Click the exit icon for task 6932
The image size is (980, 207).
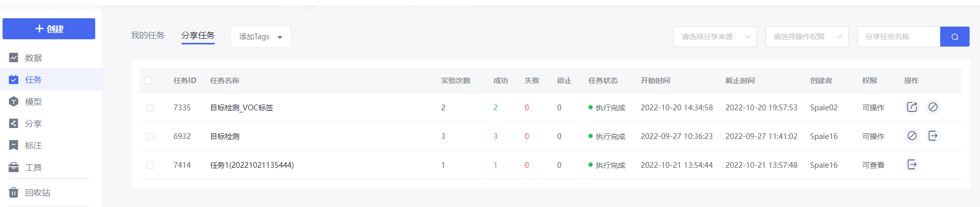(933, 136)
